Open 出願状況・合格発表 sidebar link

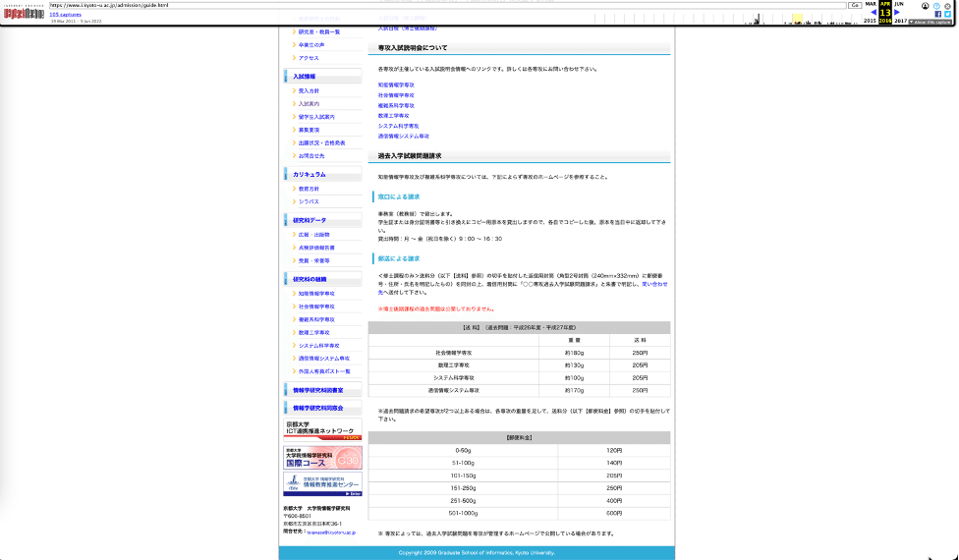coord(321,142)
